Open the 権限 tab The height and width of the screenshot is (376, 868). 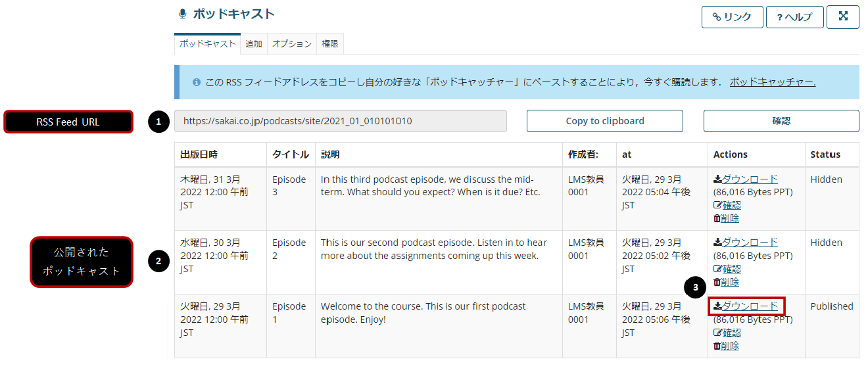[x=330, y=44]
